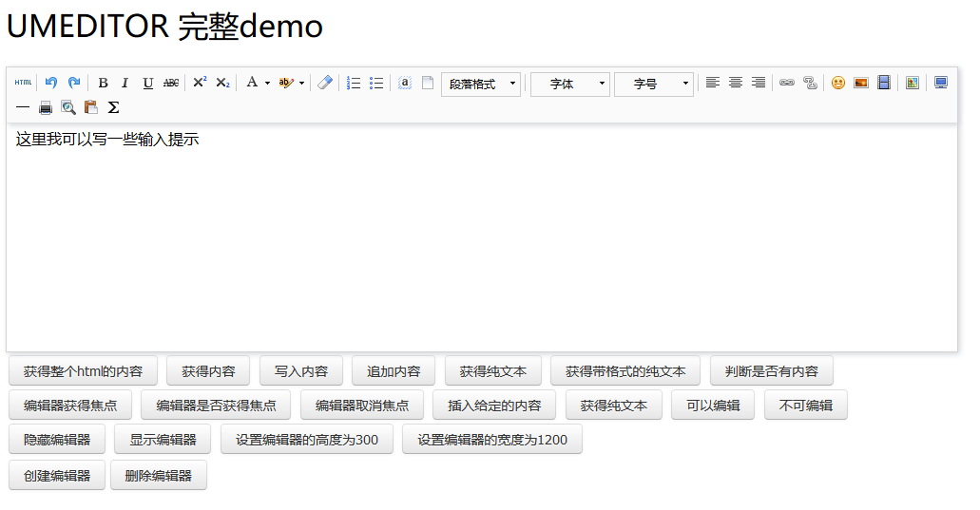Image resolution: width=980 pixels, height=510 pixels.
Task: Click the 编辑器是否获得焦点 button
Action: (x=216, y=406)
